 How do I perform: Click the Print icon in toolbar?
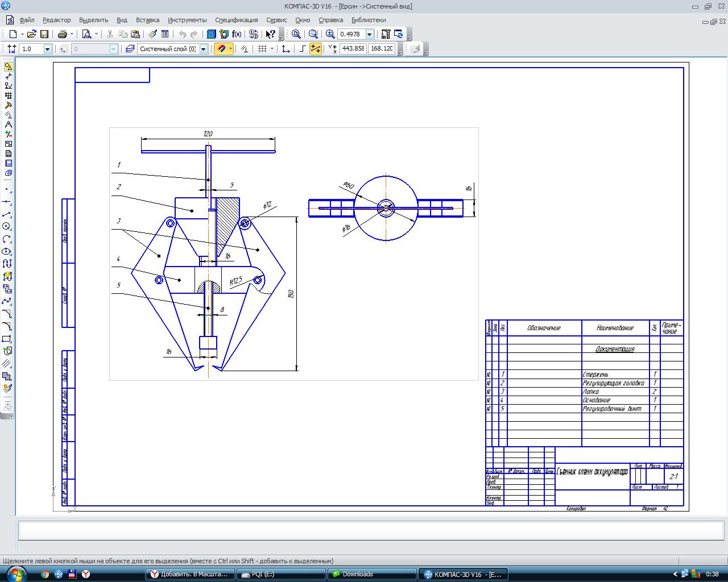pyautogui.click(x=63, y=34)
